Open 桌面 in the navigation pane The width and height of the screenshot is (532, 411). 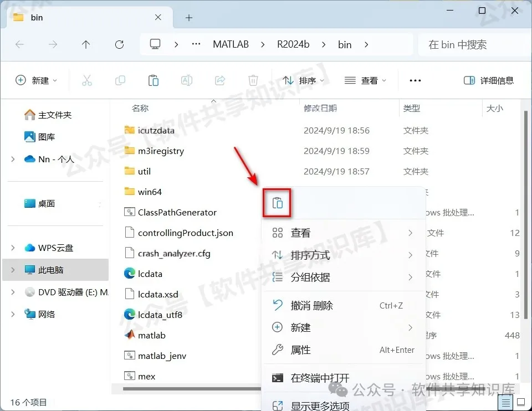coord(39,203)
